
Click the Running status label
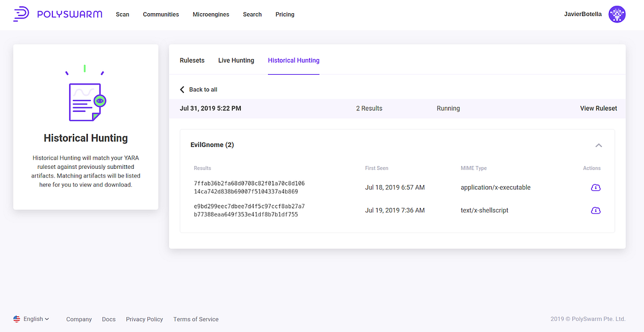[x=448, y=109]
